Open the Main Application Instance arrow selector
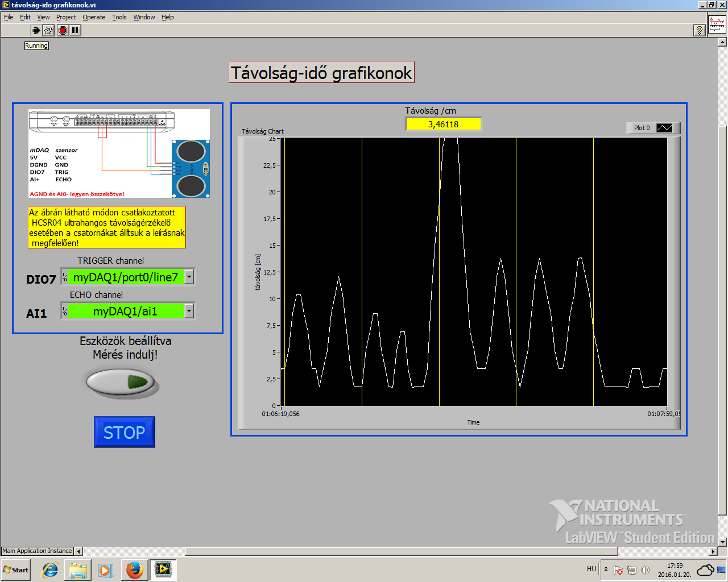 pos(78,551)
